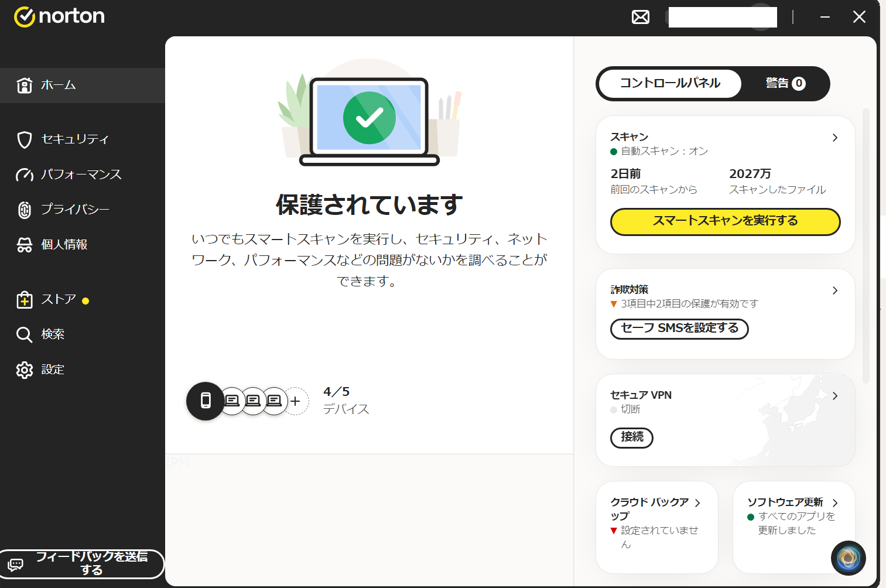The height and width of the screenshot is (588, 886).
Task: Click the 個人情報 spy icon
Action: (x=25, y=245)
